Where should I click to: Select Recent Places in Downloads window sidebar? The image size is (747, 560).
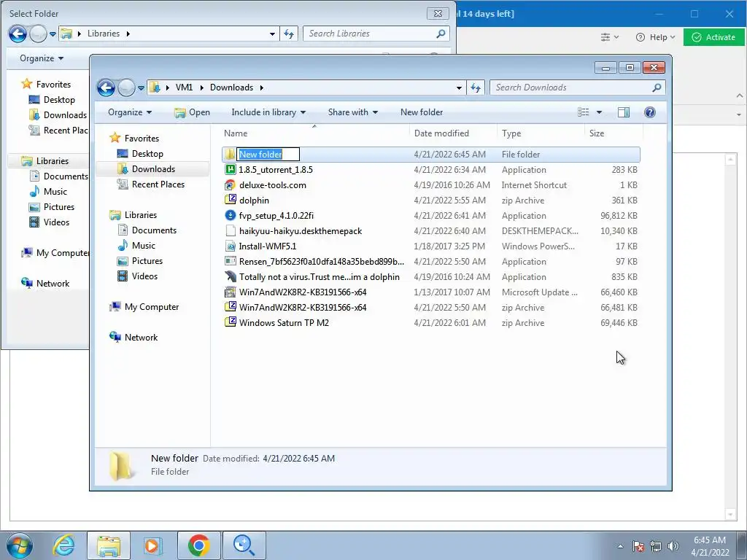tap(158, 184)
